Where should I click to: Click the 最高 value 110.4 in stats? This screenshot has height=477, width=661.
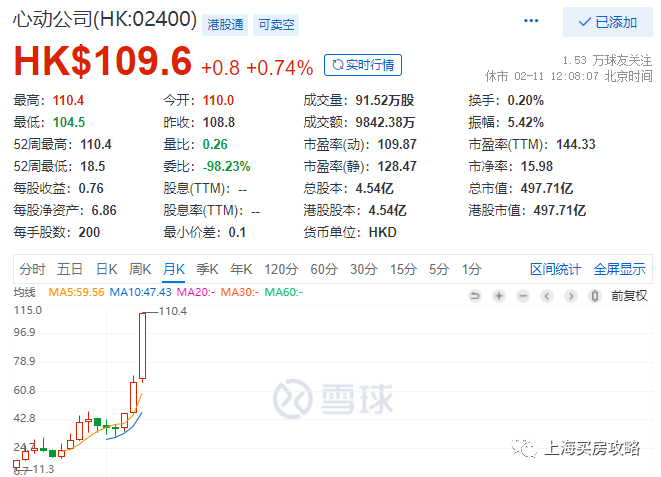(68, 100)
